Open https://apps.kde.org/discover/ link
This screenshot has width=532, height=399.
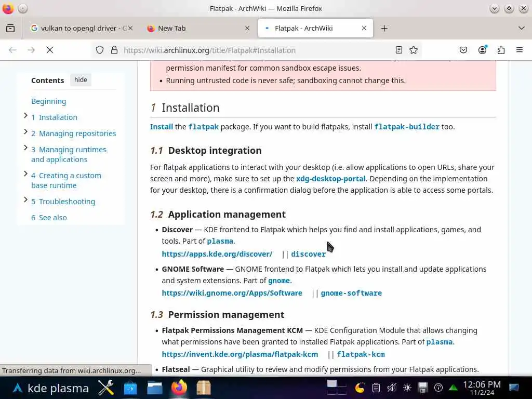tap(217, 254)
